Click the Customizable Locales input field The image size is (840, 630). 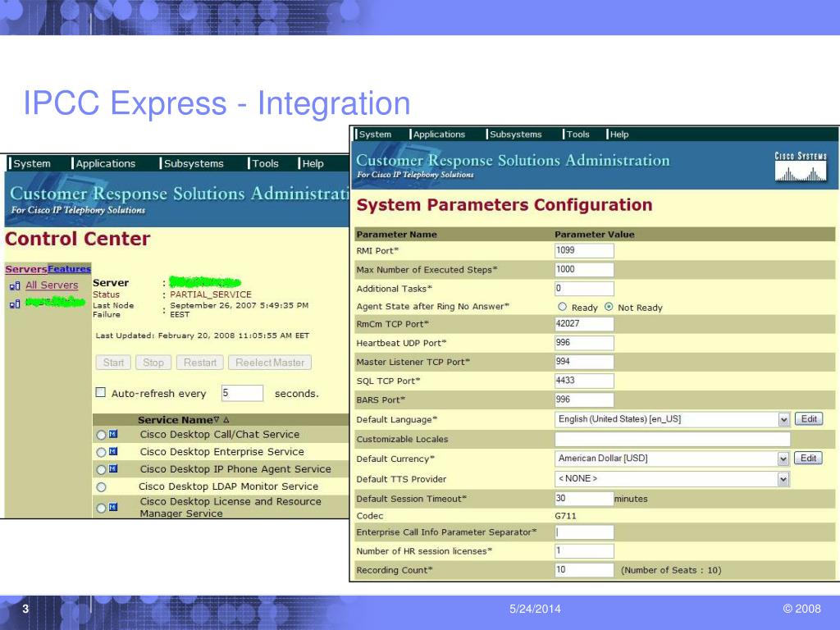673,440
